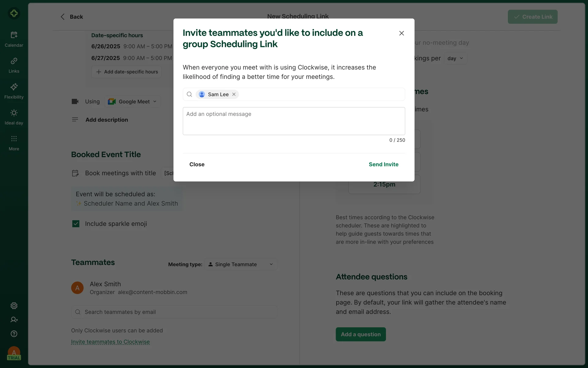
Task: Open the bookings per day dropdown
Action: pyautogui.click(x=455, y=58)
